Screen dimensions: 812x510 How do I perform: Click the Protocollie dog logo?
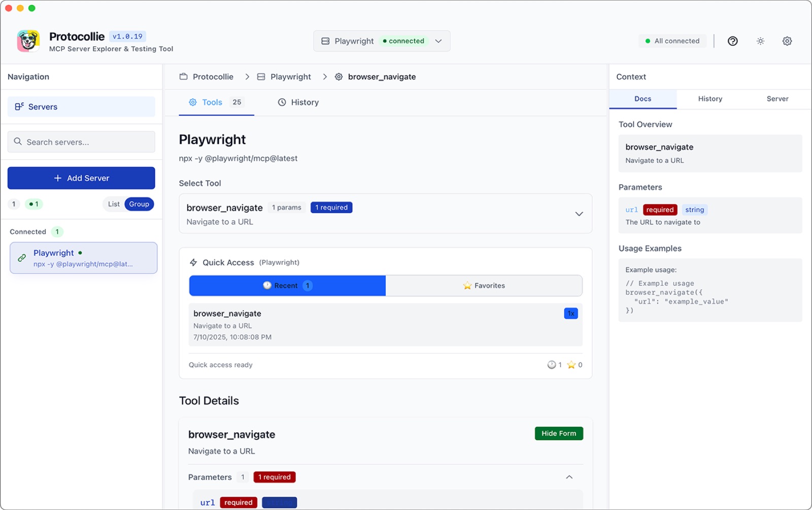point(28,41)
